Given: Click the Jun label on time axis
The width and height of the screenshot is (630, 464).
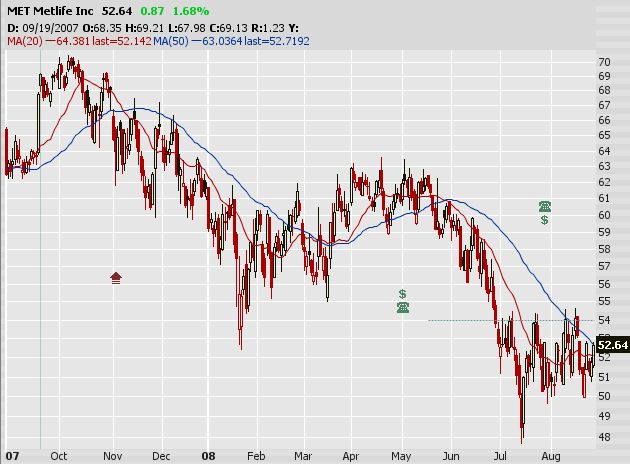Looking at the screenshot, I should [x=451, y=456].
